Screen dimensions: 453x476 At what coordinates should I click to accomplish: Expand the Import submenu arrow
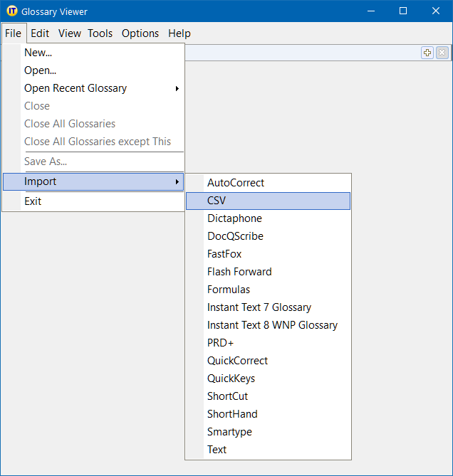tap(177, 181)
